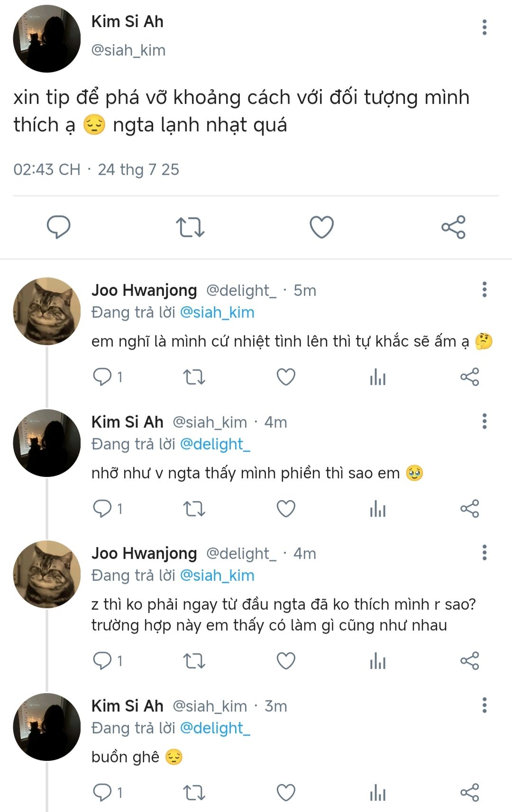Image resolution: width=512 pixels, height=812 pixels.
Task: View analytics for the "nhỡ như v" reply
Action: coord(378,509)
